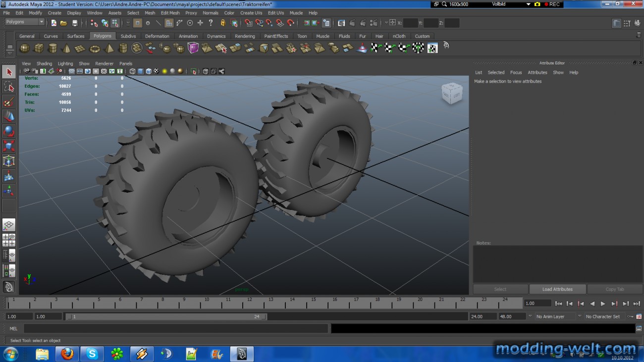Open the input coordinate mode dropdown arrow
Screen dimensions: 644x362
click(386, 23)
